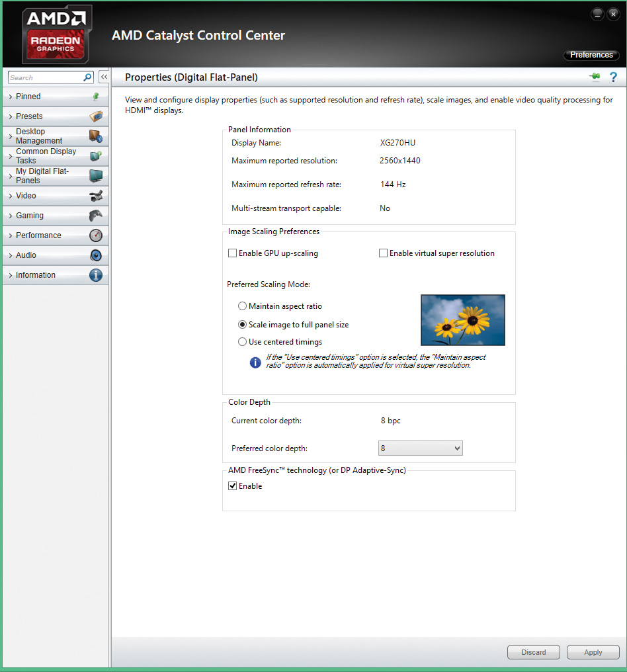Click the Apply button
This screenshot has width=627, height=672.
[593, 652]
